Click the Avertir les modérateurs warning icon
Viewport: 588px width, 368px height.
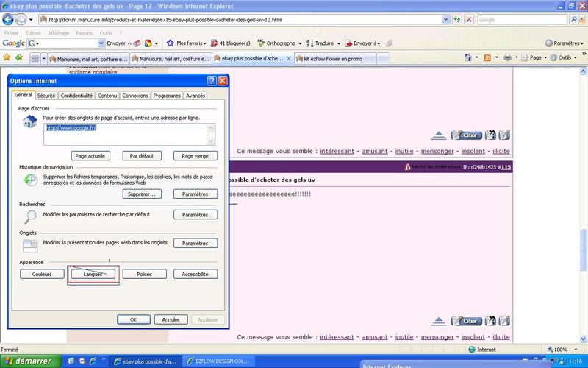[408, 167]
